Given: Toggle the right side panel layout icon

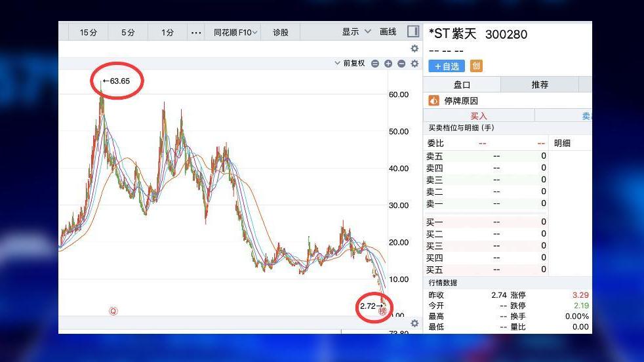Looking at the screenshot, I should (413, 31).
